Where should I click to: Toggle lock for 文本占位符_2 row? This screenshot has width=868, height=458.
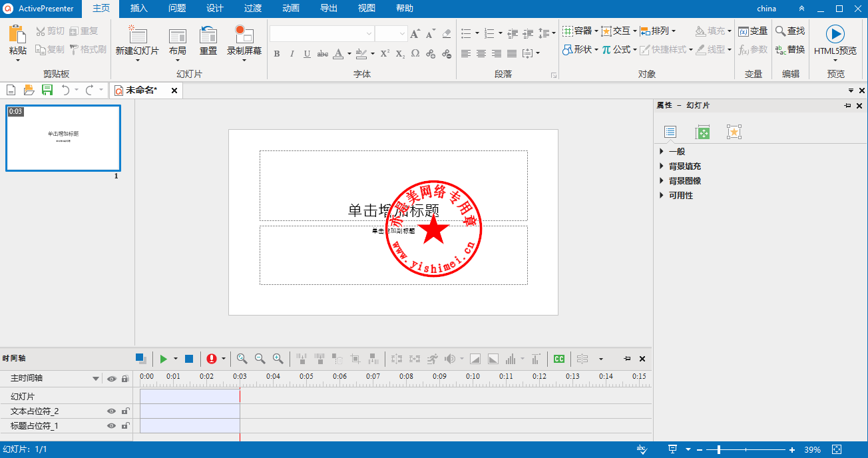coord(125,411)
